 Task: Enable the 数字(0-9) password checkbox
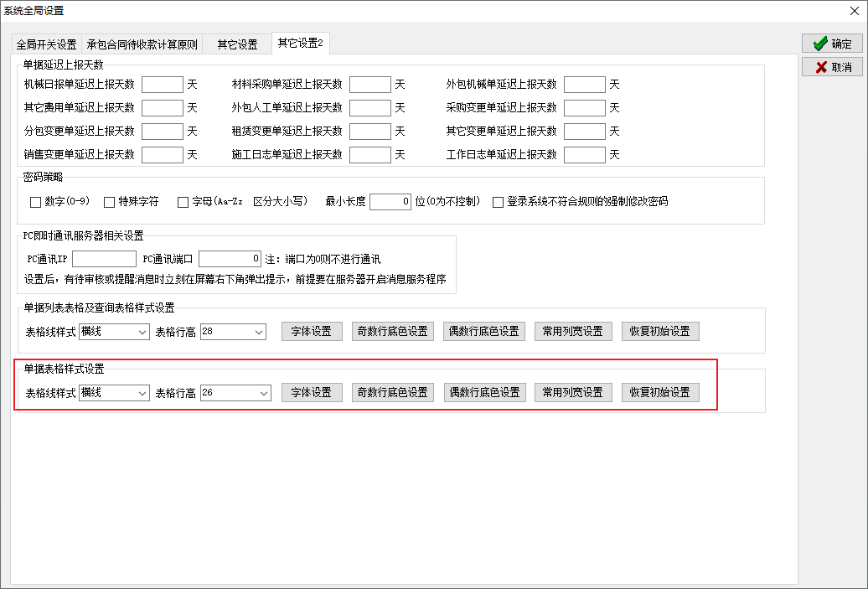(x=35, y=202)
